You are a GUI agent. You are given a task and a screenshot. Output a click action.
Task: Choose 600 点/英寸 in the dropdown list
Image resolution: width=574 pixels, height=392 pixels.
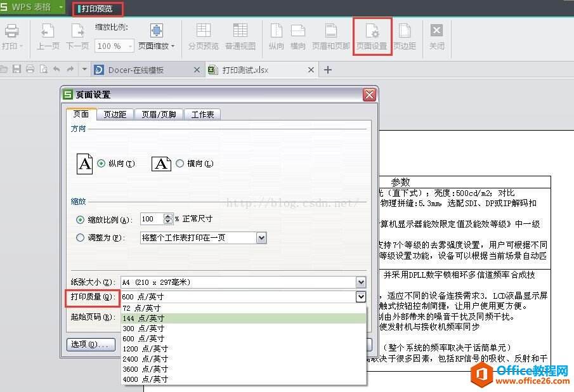244,339
